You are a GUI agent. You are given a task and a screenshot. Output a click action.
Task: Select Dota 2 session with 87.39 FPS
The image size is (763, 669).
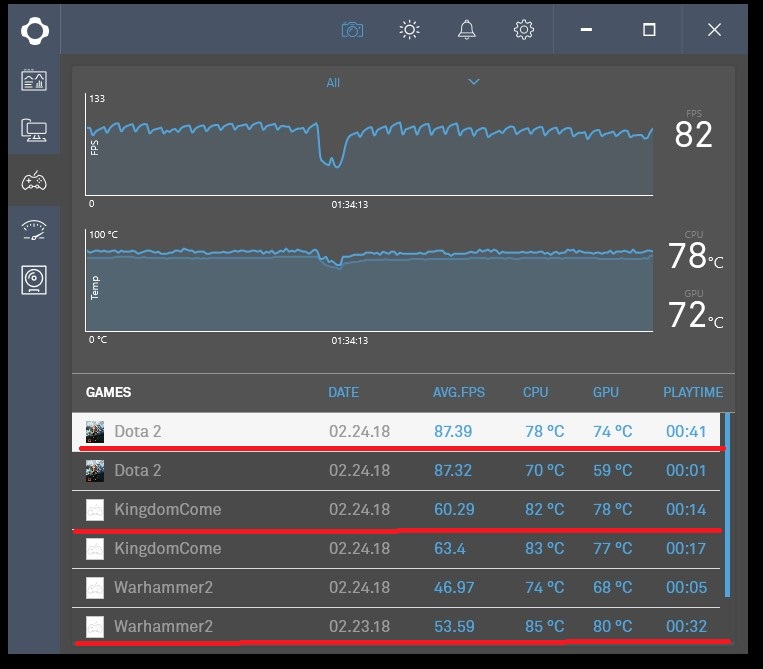(x=396, y=431)
